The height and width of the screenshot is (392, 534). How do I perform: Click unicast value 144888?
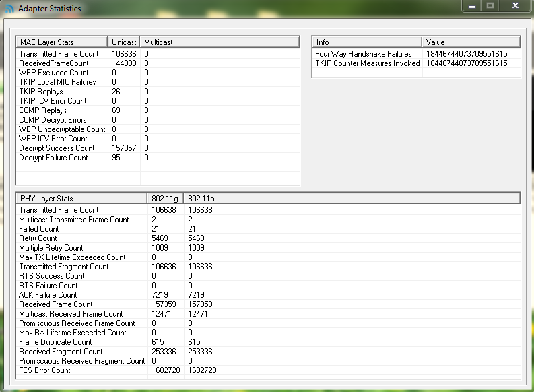point(124,63)
